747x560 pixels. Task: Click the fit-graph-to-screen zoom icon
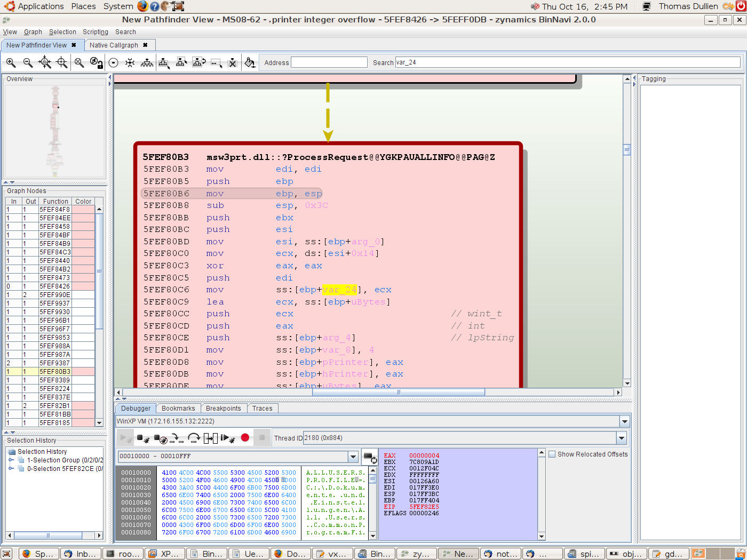point(45,63)
